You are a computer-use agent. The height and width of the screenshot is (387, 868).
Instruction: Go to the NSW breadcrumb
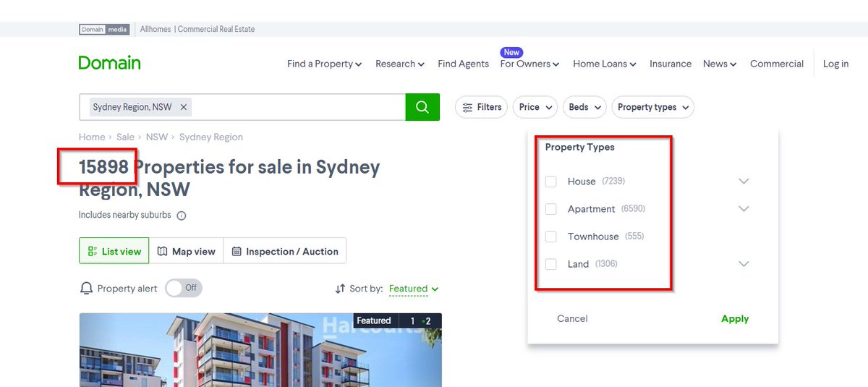pos(157,137)
